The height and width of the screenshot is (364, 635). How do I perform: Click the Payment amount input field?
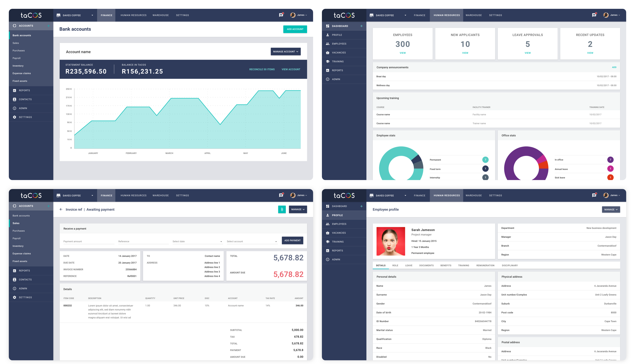click(89, 241)
